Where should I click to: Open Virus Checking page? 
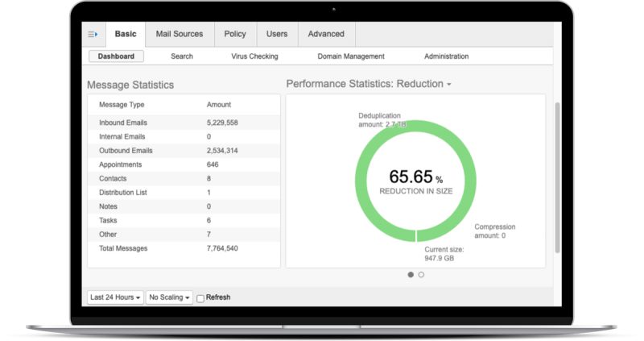254,56
